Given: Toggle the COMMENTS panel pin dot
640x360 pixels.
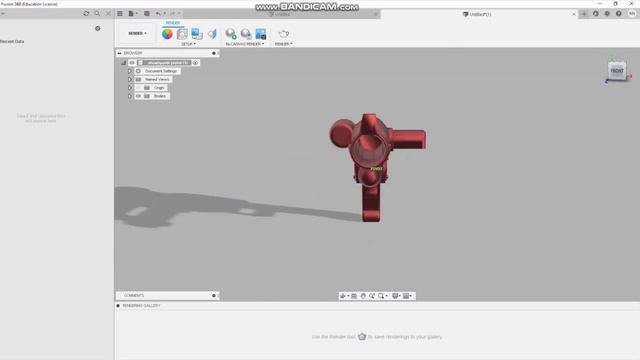Looking at the screenshot, I should point(213,296).
